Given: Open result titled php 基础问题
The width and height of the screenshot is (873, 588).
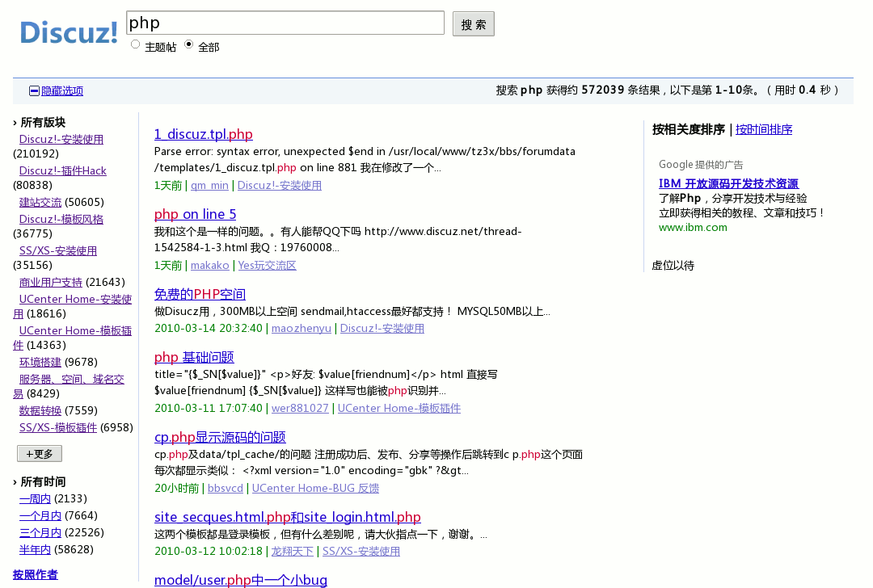Looking at the screenshot, I should [194, 357].
